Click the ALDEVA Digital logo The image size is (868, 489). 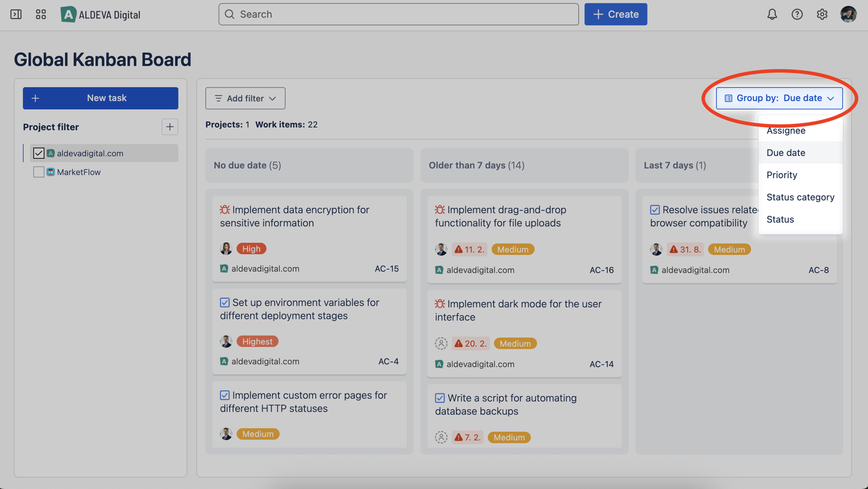point(101,14)
